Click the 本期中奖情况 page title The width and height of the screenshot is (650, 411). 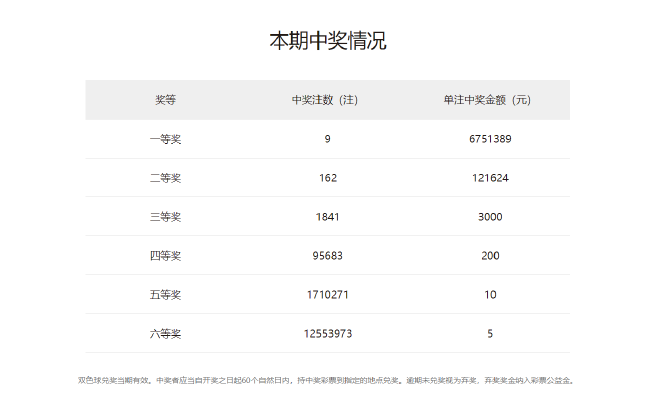[327, 41]
